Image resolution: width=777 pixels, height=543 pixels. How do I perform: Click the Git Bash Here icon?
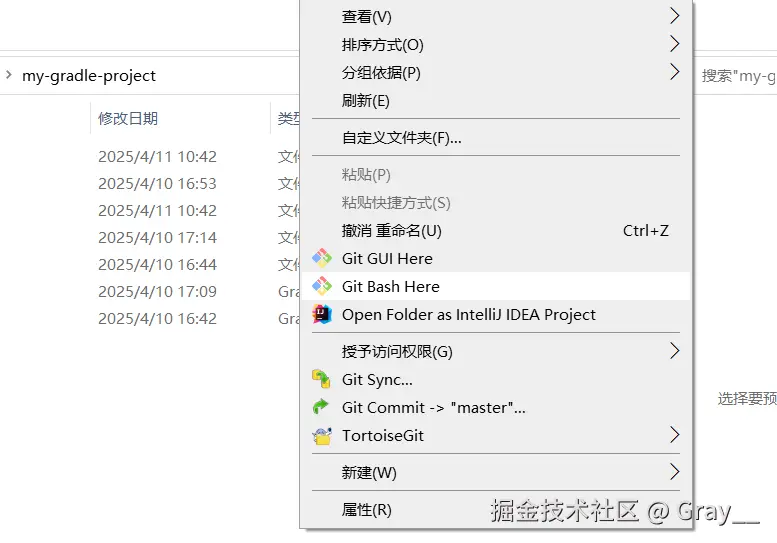tap(322, 286)
